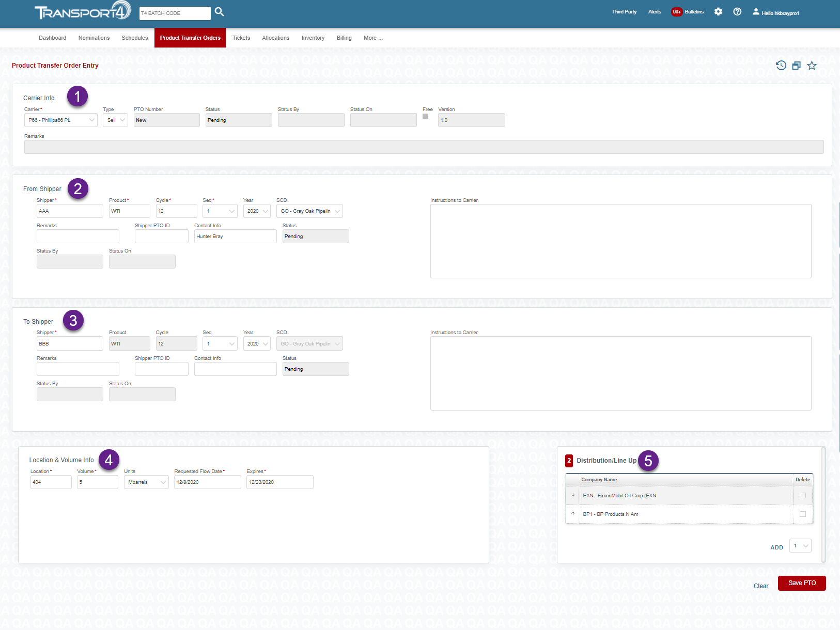Click the duplicate window icon
The width and height of the screenshot is (840, 630).
point(796,66)
